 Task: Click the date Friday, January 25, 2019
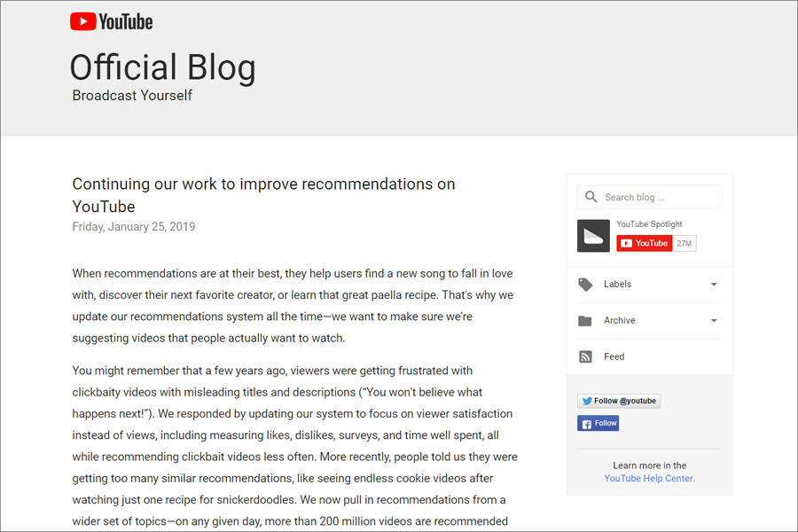coord(134,227)
